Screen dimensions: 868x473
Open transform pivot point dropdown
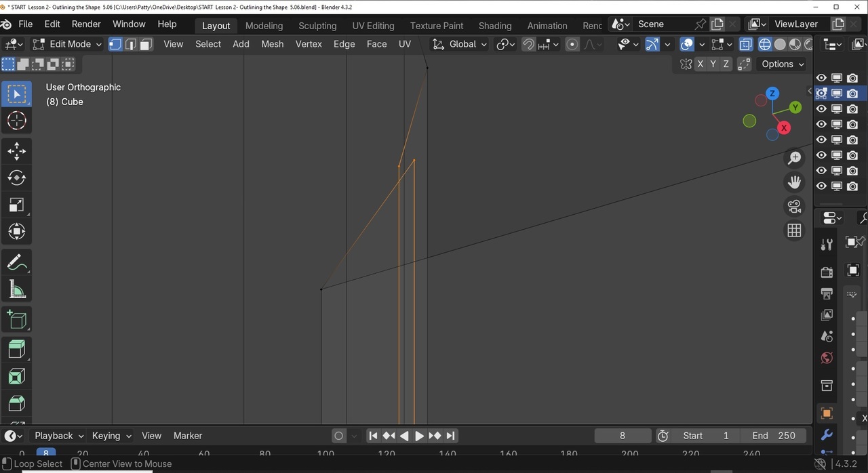506,44
